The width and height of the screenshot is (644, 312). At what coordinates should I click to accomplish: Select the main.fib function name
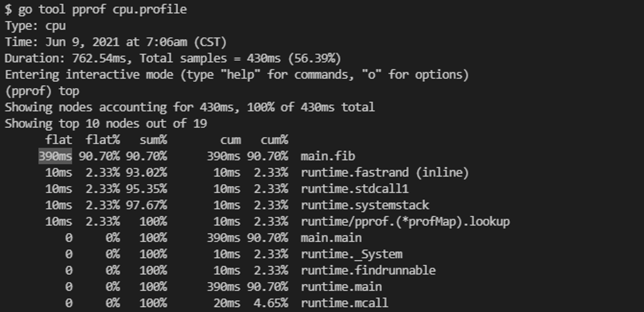click(328, 156)
